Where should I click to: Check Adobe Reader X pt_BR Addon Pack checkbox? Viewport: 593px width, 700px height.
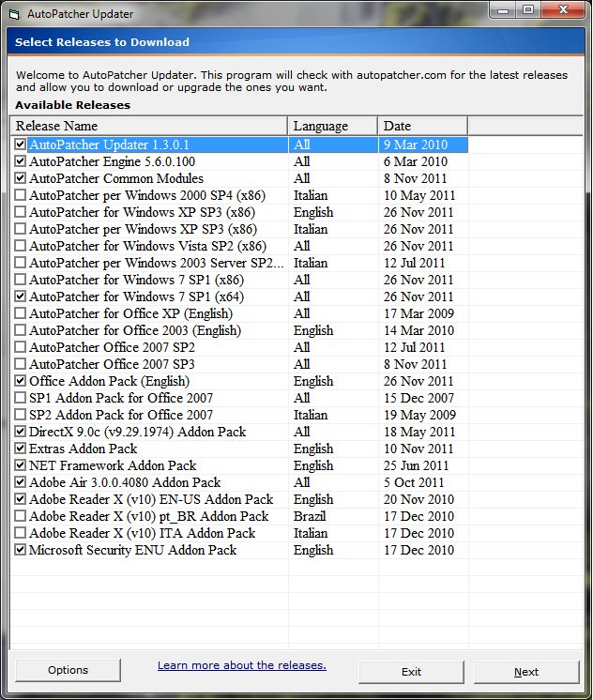[x=20, y=516]
